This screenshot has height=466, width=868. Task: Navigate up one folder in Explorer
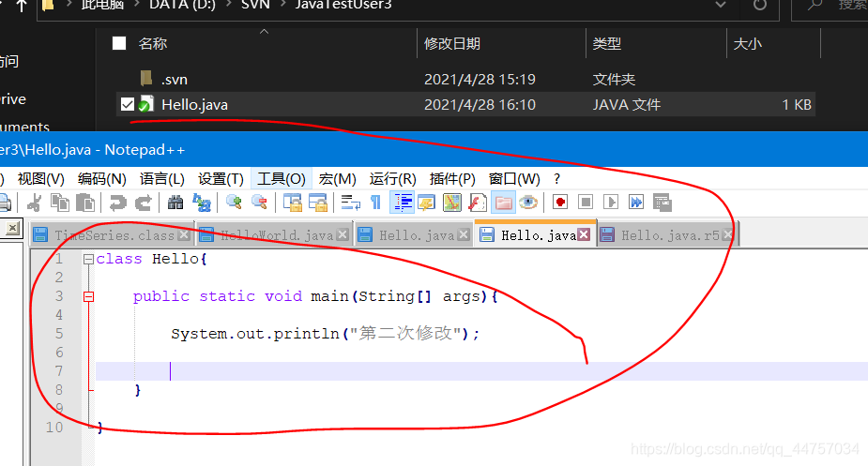21,6
